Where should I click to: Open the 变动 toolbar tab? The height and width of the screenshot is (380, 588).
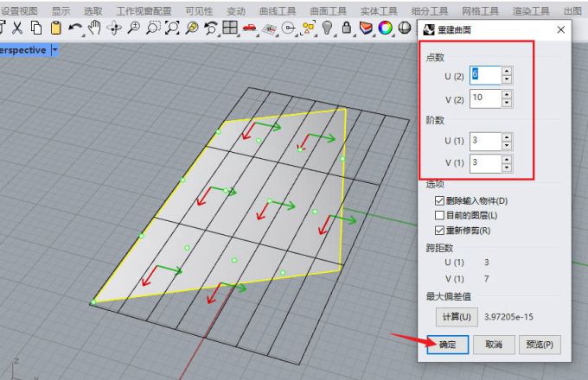click(x=236, y=11)
